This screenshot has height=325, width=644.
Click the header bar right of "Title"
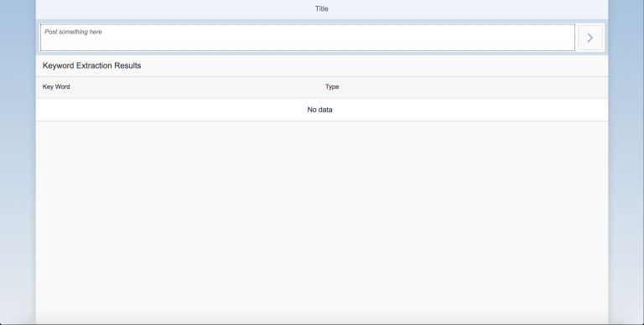pyautogui.click(x=468, y=8)
